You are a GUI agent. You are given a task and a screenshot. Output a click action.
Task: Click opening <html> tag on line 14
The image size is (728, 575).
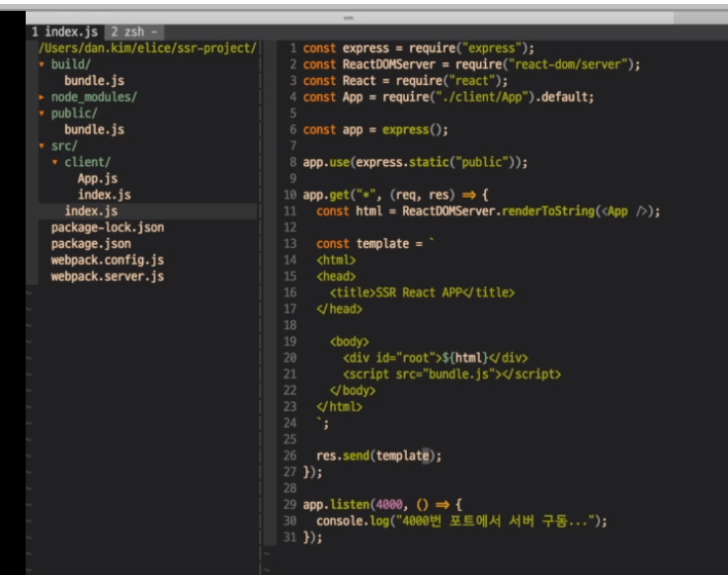(x=336, y=260)
